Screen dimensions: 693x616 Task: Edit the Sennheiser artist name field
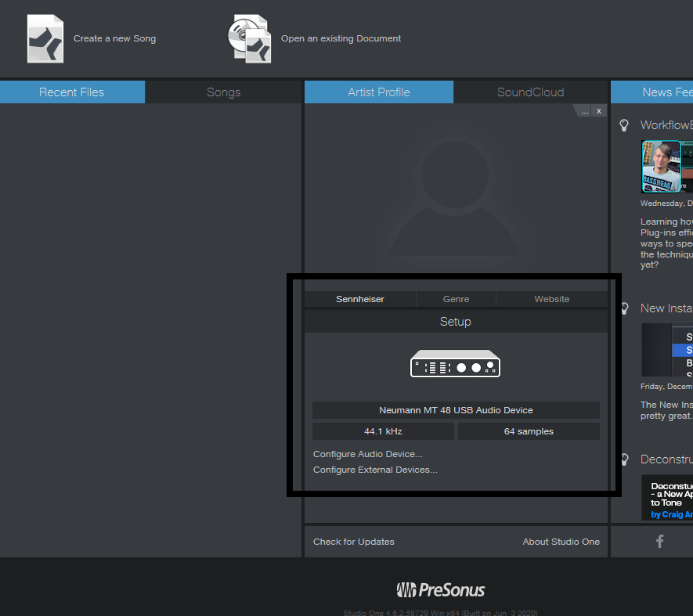359,299
